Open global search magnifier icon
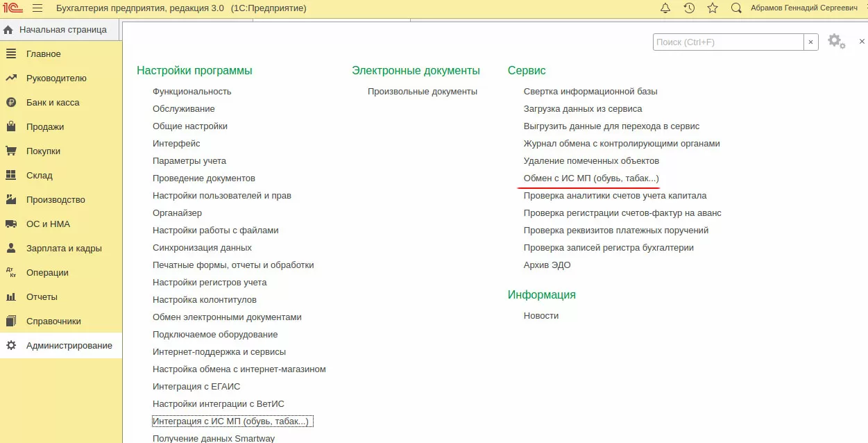Screen dimensions: 868x443 click(x=736, y=8)
